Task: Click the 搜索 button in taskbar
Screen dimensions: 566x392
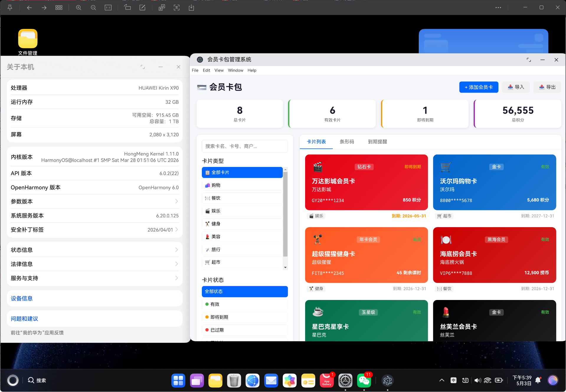Action: 37,380
